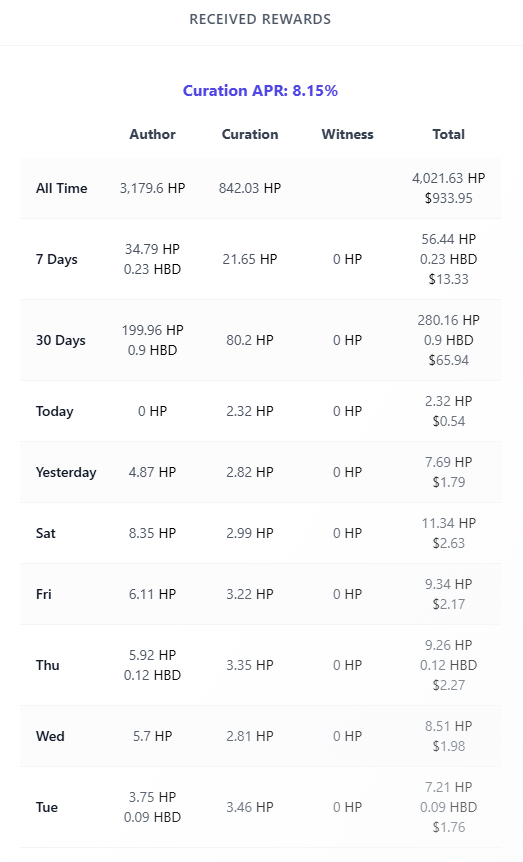The height and width of the screenshot is (862, 523).
Task: Click the 30 Days total $65.94 value
Action: tap(449, 360)
